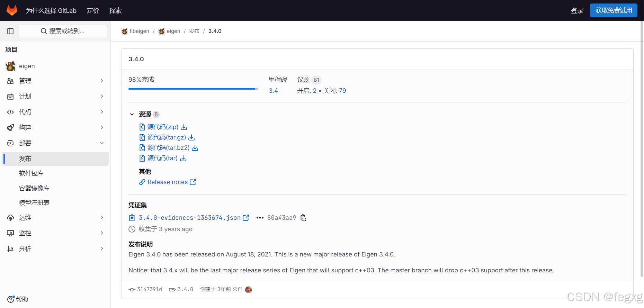Viewport: 644px width, 308px height.
Task: Open the Help icon at sidebar bottom
Action: point(11,299)
